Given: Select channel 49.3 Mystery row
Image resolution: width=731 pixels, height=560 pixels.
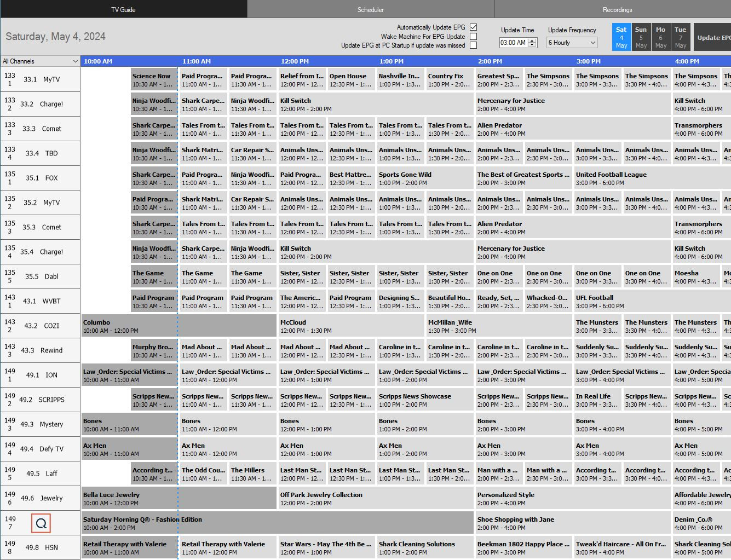Looking at the screenshot, I should tap(40, 424).
